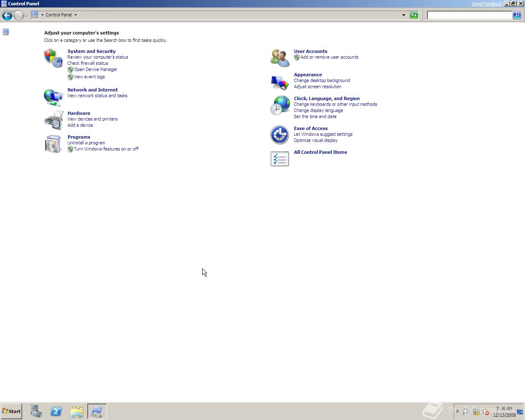Click the small Control Panel icon in left pane
The height and width of the screenshot is (420, 525).
point(6,32)
